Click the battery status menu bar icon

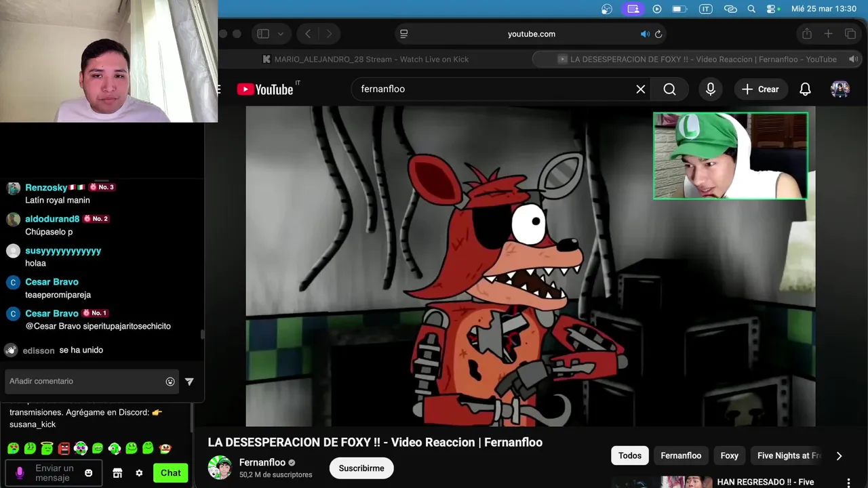coord(679,9)
